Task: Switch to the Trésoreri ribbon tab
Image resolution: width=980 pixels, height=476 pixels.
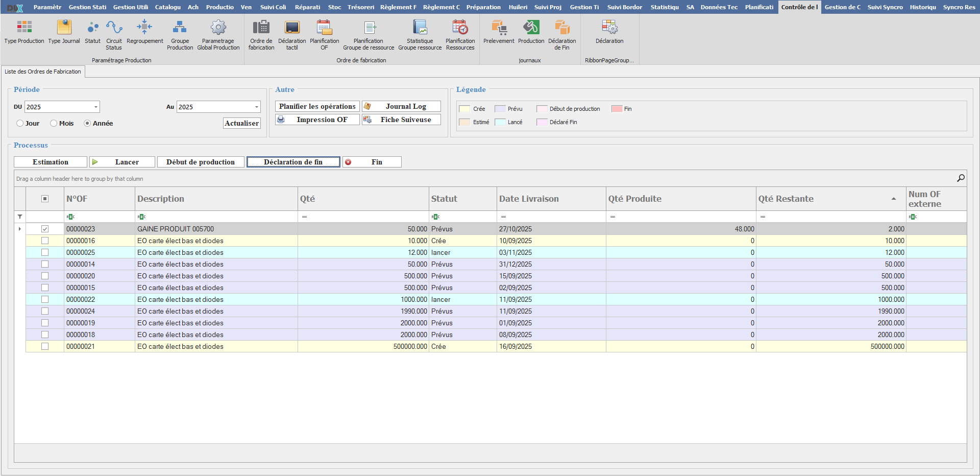Action: coord(360,7)
